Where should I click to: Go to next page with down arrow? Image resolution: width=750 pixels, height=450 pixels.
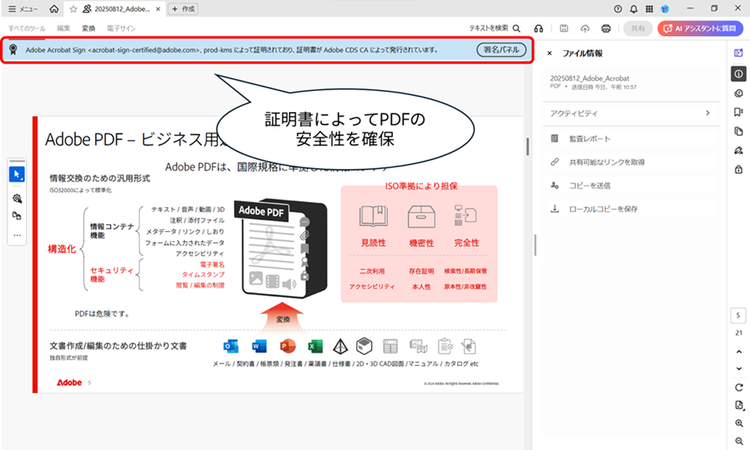[x=739, y=368]
